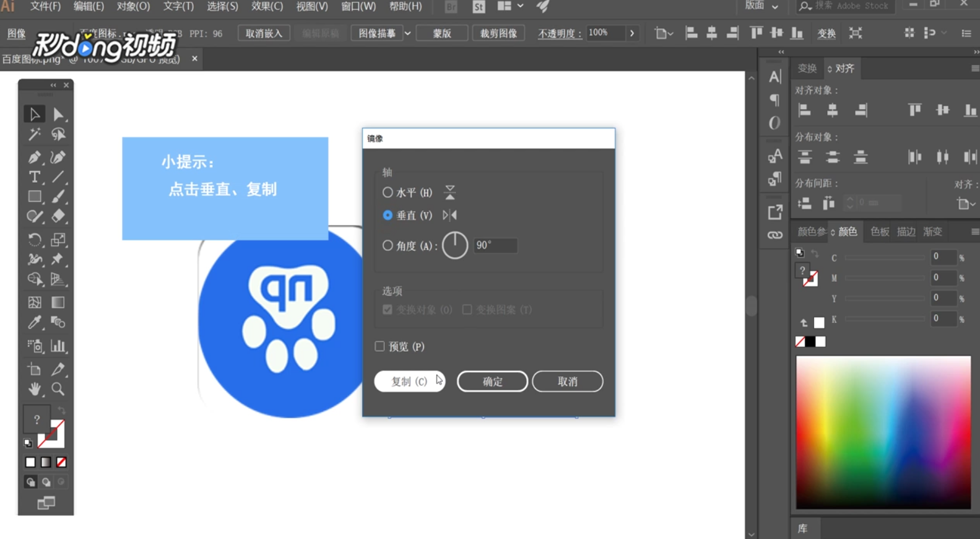The width and height of the screenshot is (980, 539).
Task: Collapse the toolbox panel double arrow
Action: point(53,85)
